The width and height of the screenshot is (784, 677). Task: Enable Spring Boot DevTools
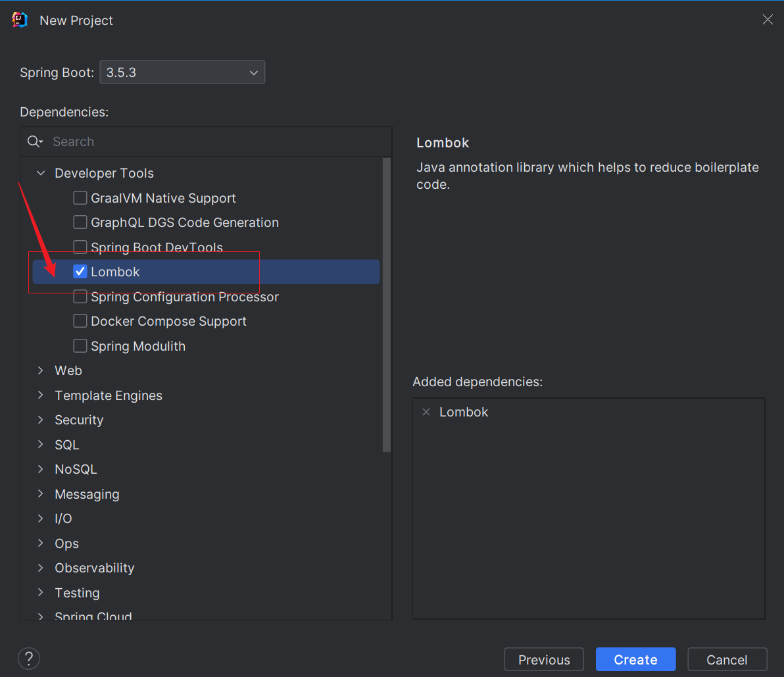80,247
